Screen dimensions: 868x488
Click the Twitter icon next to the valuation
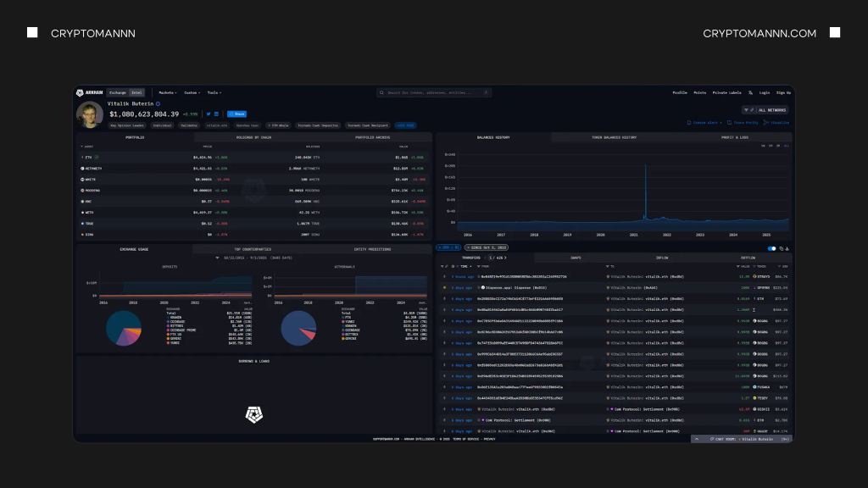[208, 114]
